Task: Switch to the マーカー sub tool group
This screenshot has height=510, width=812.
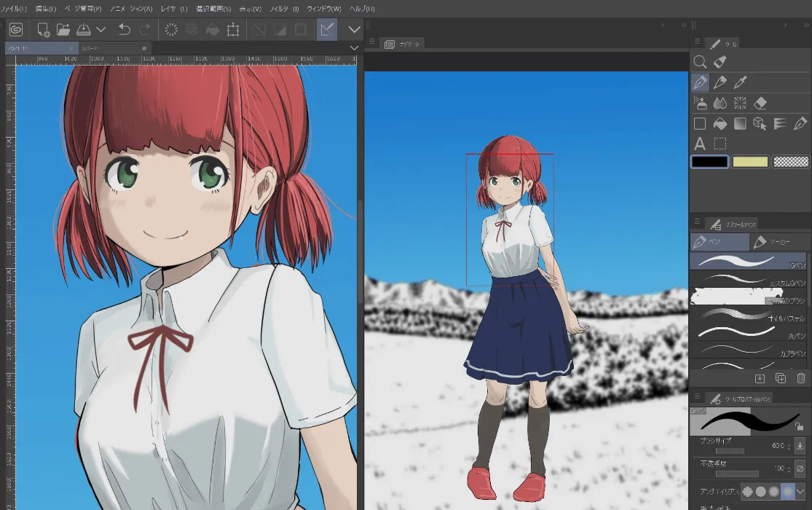Action: point(779,242)
